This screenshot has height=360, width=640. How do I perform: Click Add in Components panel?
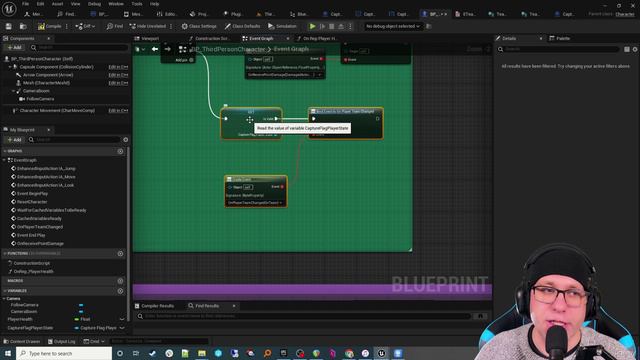coord(15,48)
